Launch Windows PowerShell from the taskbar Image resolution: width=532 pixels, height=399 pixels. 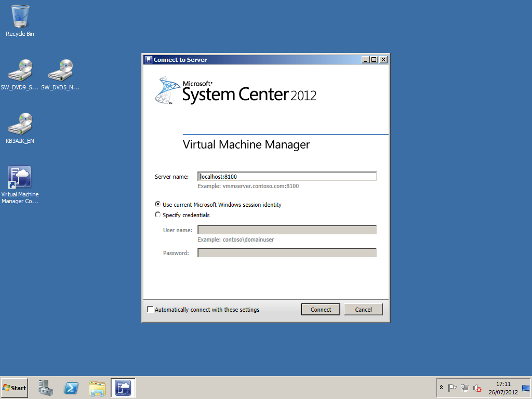(x=71, y=388)
